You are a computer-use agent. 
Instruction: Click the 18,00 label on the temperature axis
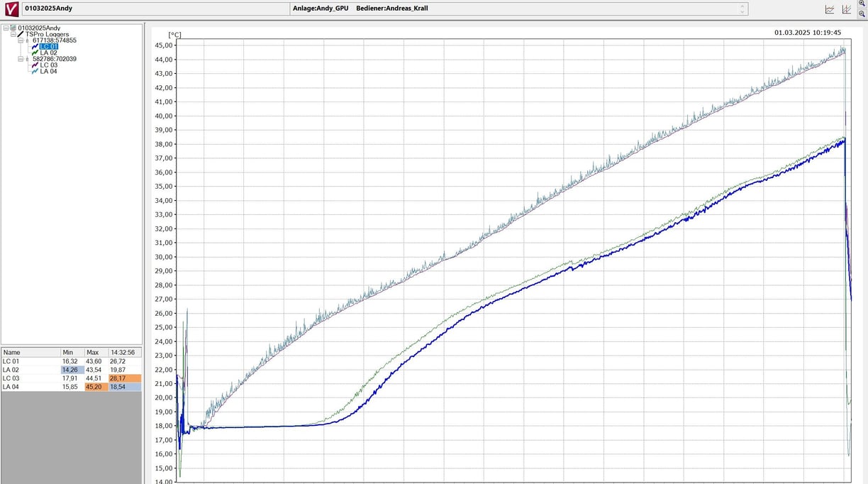tap(162, 426)
